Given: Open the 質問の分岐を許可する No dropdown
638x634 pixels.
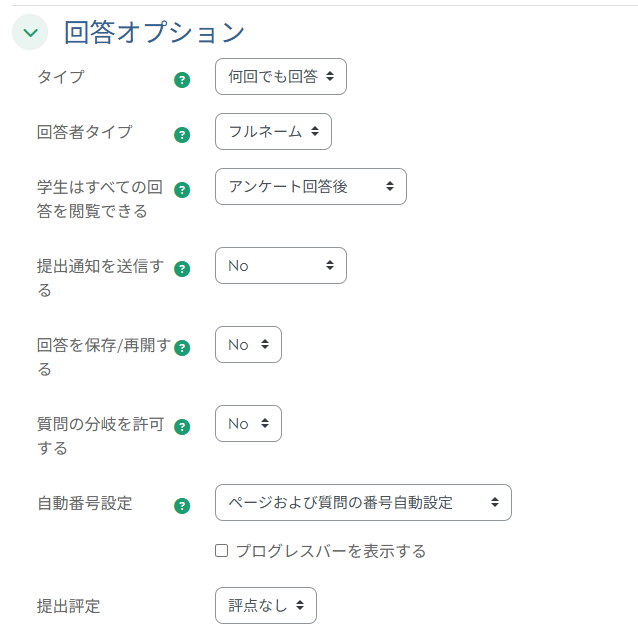Looking at the screenshot, I should [248, 424].
